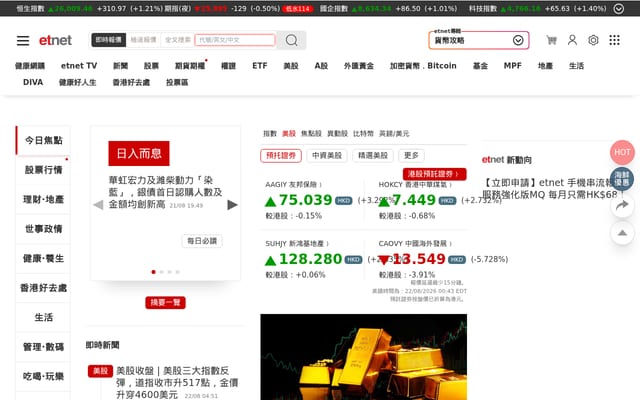The width and height of the screenshot is (640, 400).
Task: Show next slide in 日入而息 carousel
Action: click(232, 205)
